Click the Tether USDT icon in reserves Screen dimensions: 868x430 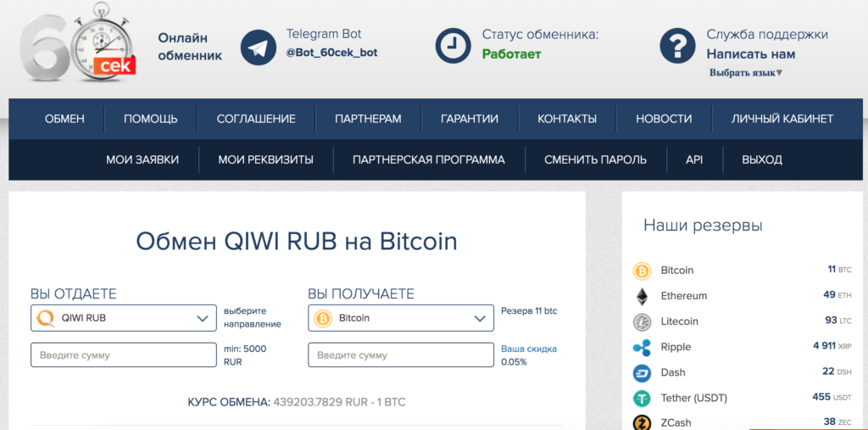pos(642,398)
